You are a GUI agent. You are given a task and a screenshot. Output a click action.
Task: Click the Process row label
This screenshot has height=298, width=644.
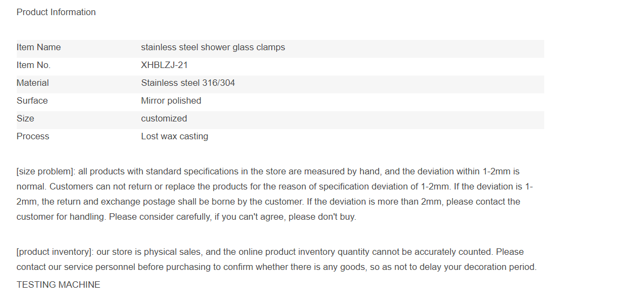coord(33,137)
